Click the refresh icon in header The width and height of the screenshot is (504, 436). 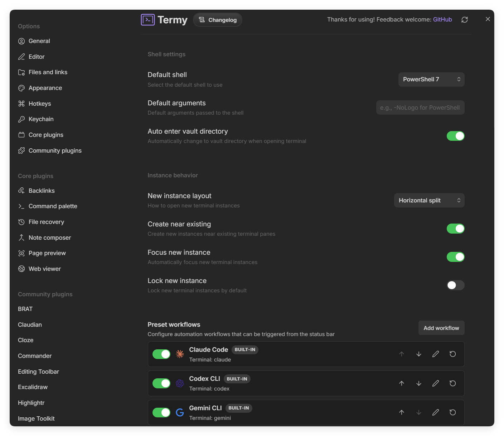tap(465, 20)
